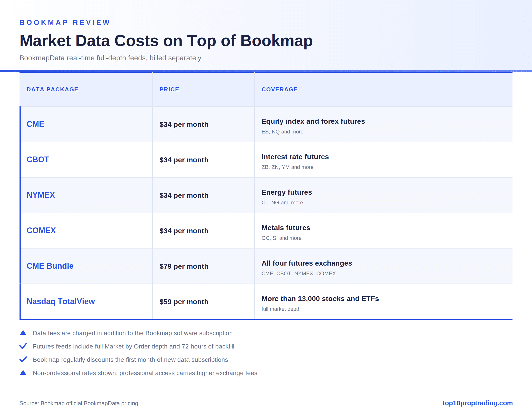Click 'CME, CBOT, NYMEX, COMEX' detail
The image size is (532, 415).
(x=299, y=274)
